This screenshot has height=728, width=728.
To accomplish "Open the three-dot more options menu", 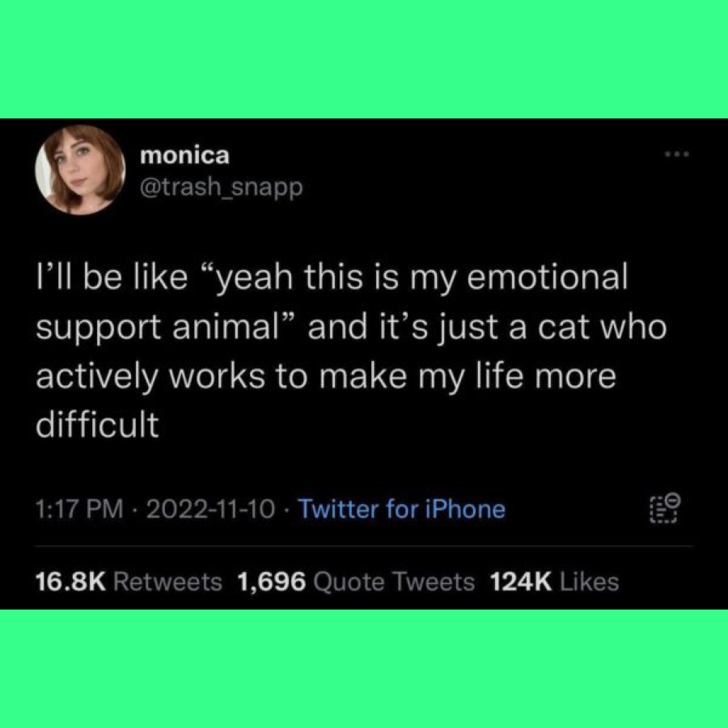I will pos(677,154).
